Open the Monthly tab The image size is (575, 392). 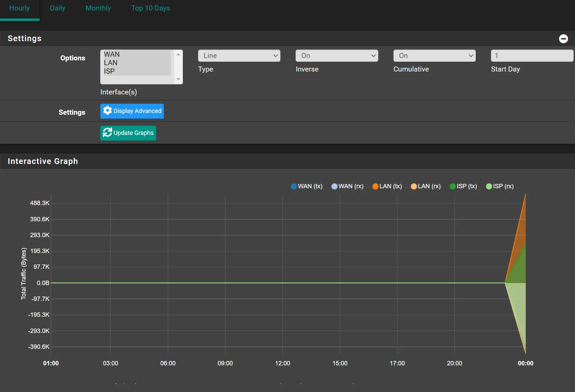[98, 8]
